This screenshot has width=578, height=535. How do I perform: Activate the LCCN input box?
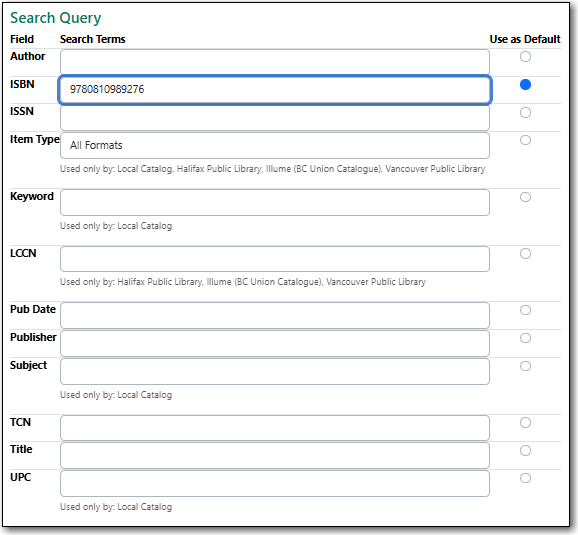pyautogui.click(x=275, y=259)
